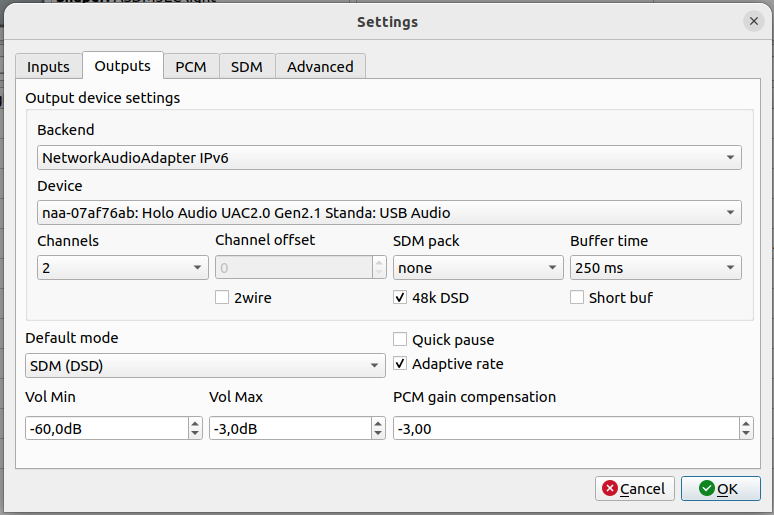Confirm settings with the OK button

720,489
